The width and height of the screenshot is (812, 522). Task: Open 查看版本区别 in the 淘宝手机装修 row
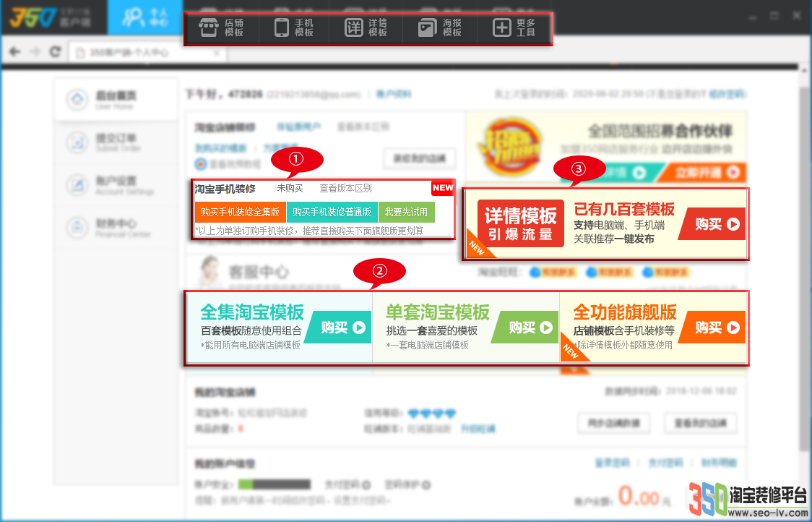[x=345, y=188]
